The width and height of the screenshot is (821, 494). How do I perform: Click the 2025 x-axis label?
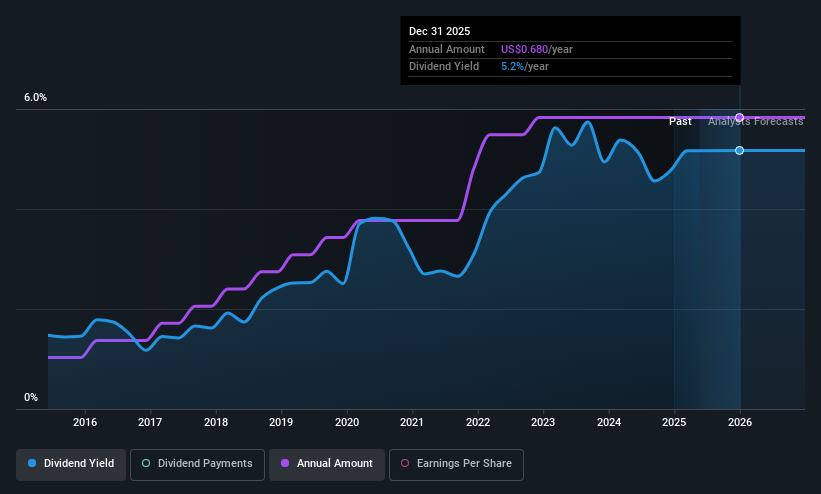(674, 422)
